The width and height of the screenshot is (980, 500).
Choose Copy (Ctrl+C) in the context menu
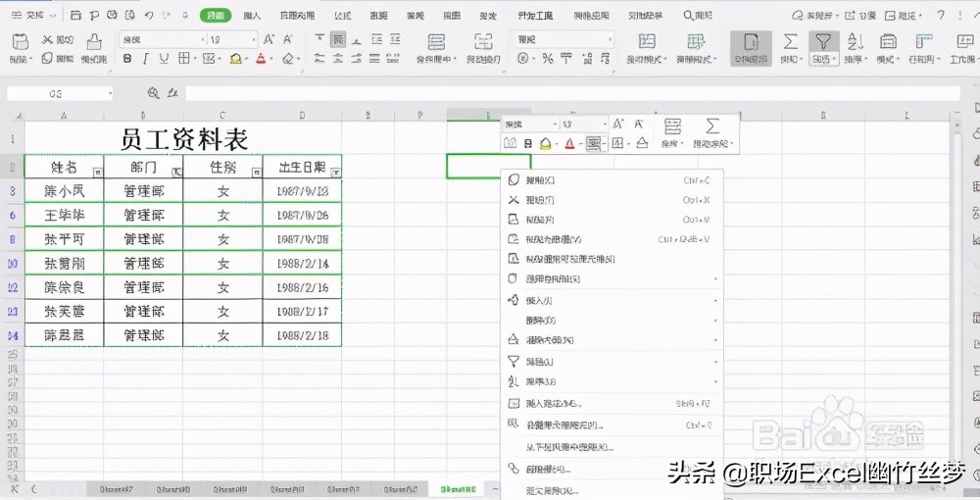[612, 180]
